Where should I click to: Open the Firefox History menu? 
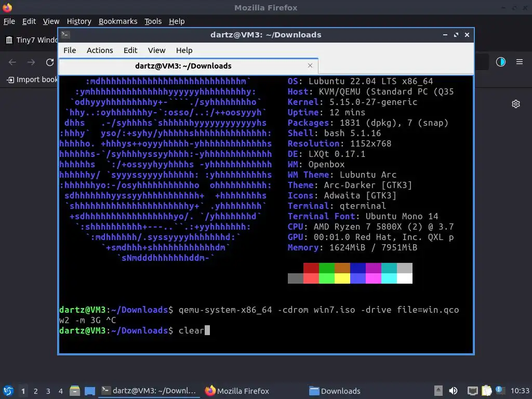79,21
